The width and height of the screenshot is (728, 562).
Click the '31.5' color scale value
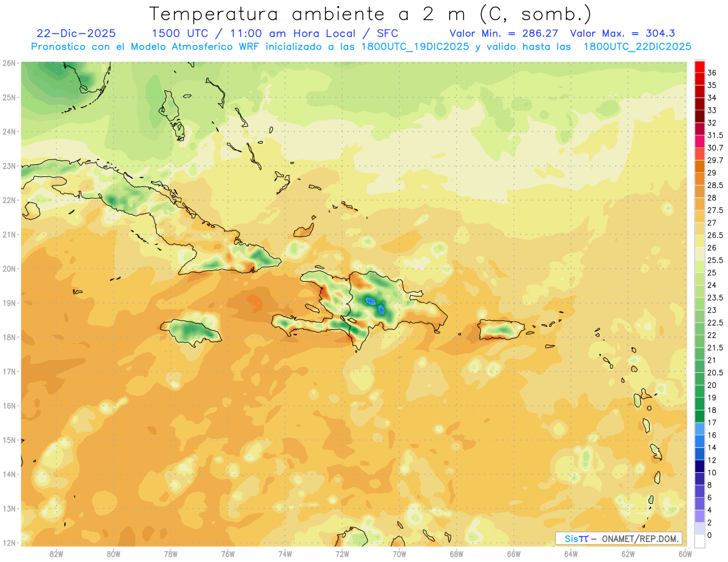click(x=715, y=135)
